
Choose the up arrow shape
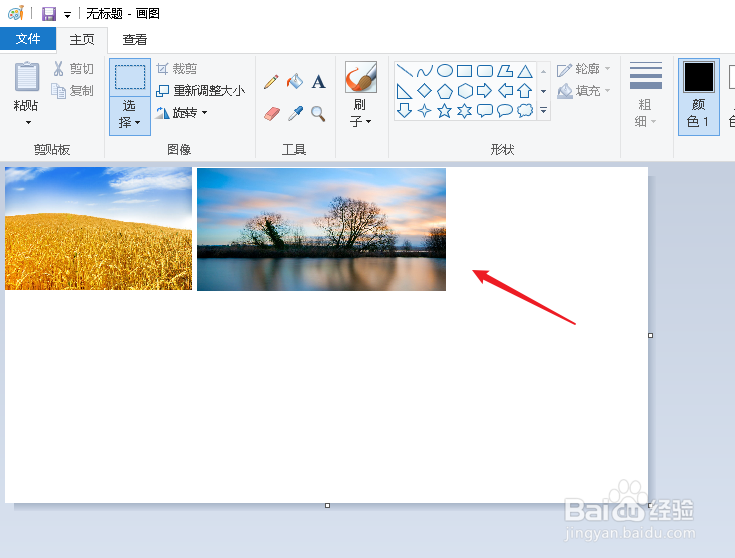[525, 90]
